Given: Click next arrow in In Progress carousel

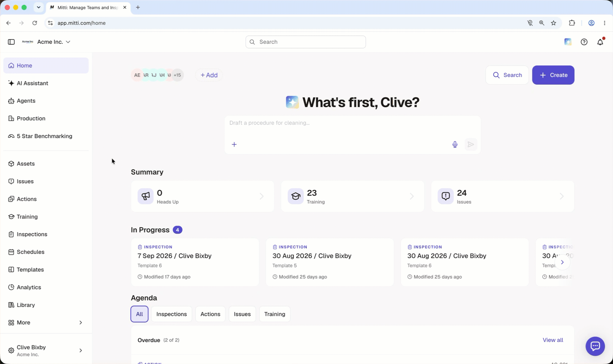Looking at the screenshot, I should pos(562,262).
